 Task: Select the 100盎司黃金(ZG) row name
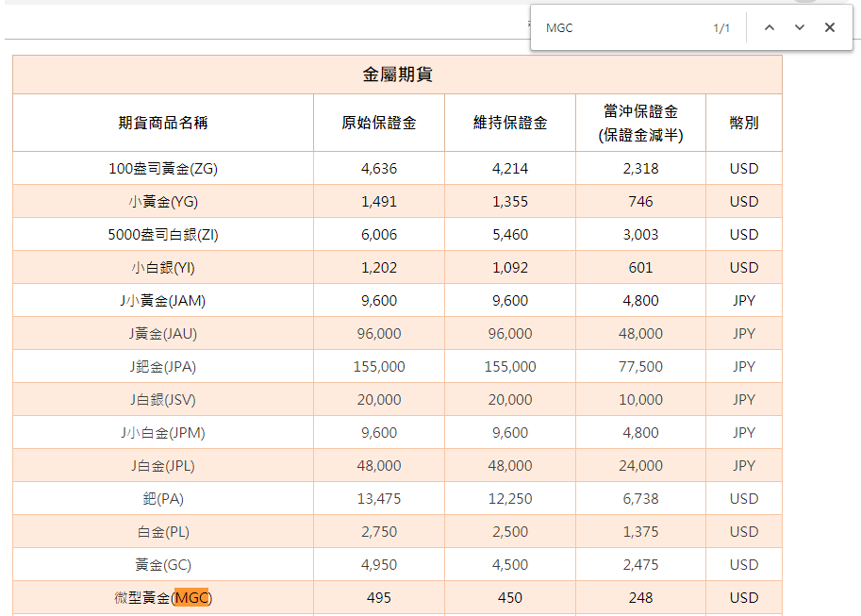click(163, 169)
